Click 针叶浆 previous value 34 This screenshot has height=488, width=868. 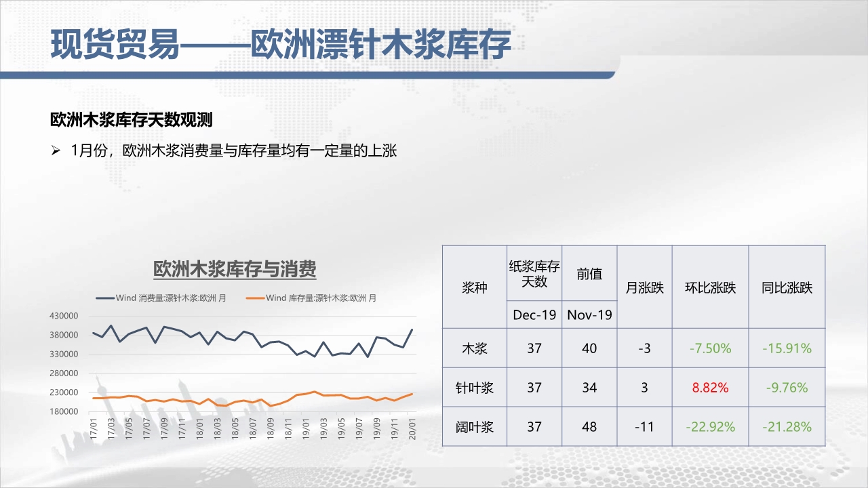pos(590,388)
